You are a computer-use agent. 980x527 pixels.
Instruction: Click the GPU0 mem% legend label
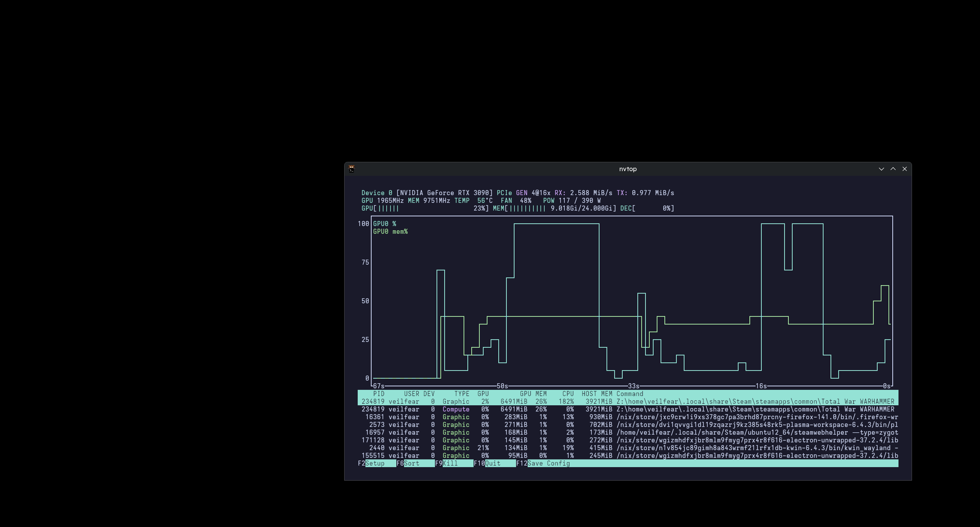click(x=390, y=231)
